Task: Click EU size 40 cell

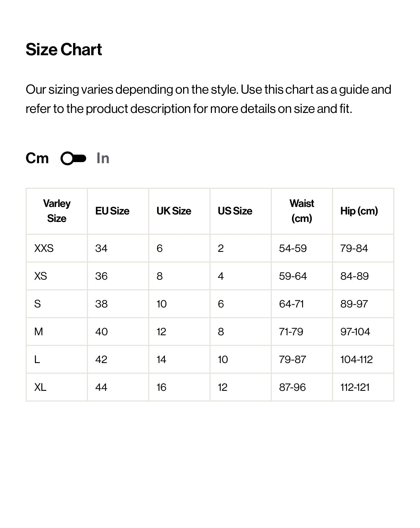Action: click(x=102, y=332)
